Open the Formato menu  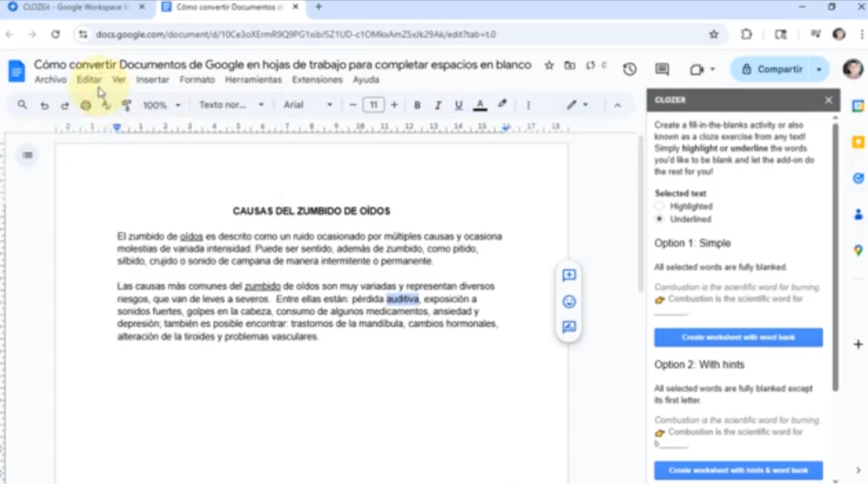[197, 80]
